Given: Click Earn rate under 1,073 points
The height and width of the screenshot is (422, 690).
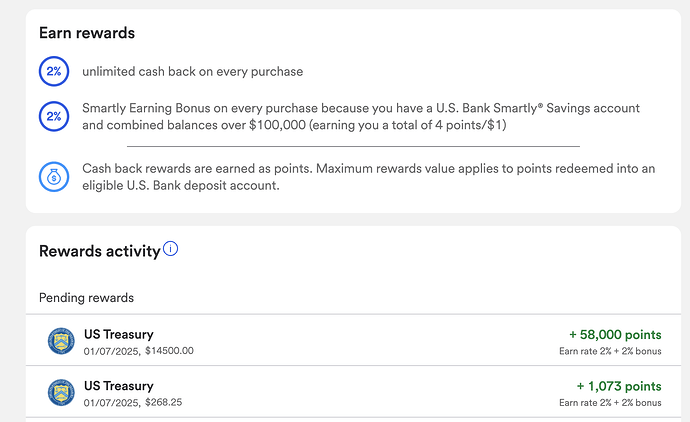Looking at the screenshot, I should pos(610,403).
